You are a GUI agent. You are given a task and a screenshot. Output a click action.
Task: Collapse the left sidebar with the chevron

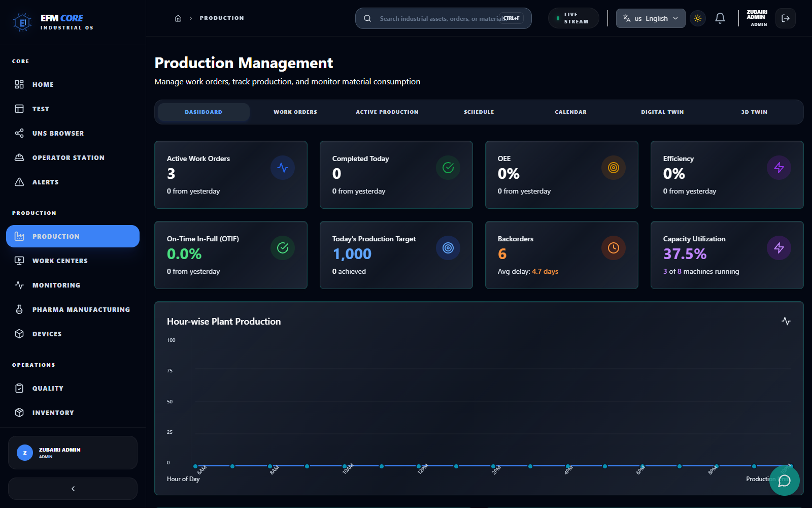coord(73,488)
